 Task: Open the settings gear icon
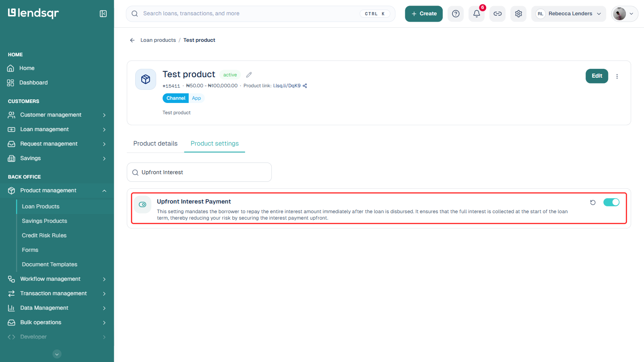(x=518, y=14)
